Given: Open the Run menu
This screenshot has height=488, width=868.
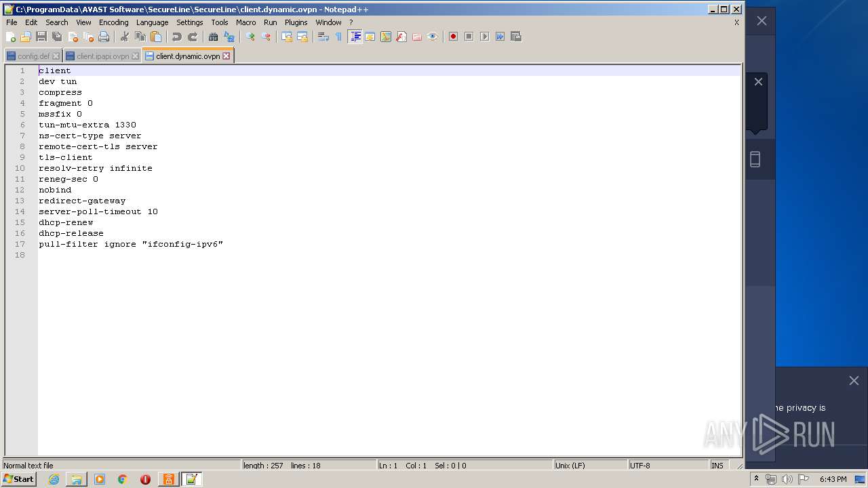Looking at the screenshot, I should pos(270,22).
